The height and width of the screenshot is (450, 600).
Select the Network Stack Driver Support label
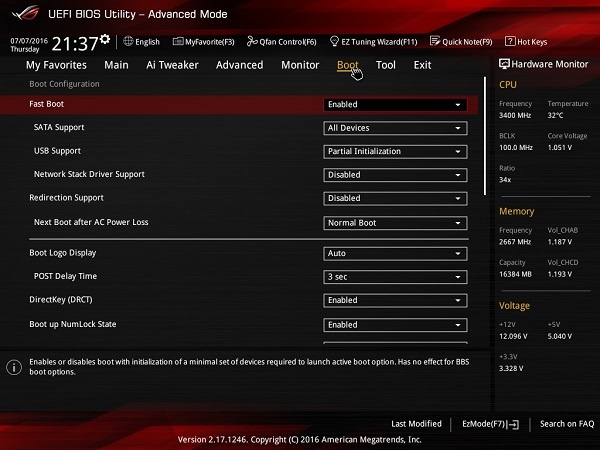pyautogui.click(x=89, y=174)
